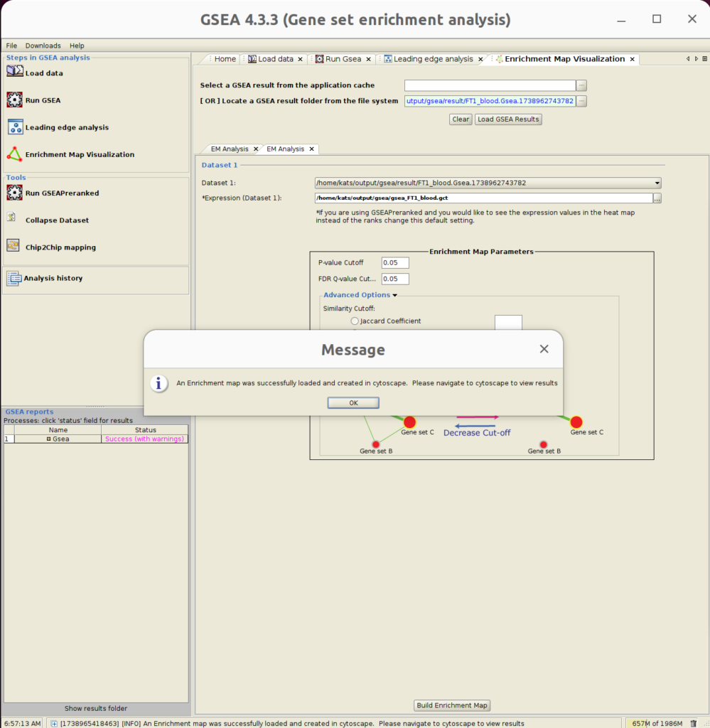Click the info icon in Message dialog
This screenshot has height=728, width=710.
pos(158,383)
